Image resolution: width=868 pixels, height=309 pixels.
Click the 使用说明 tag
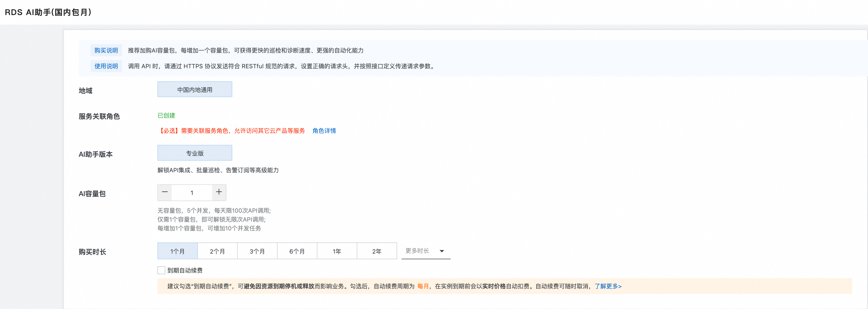pyautogui.click(x=106, y=66)
